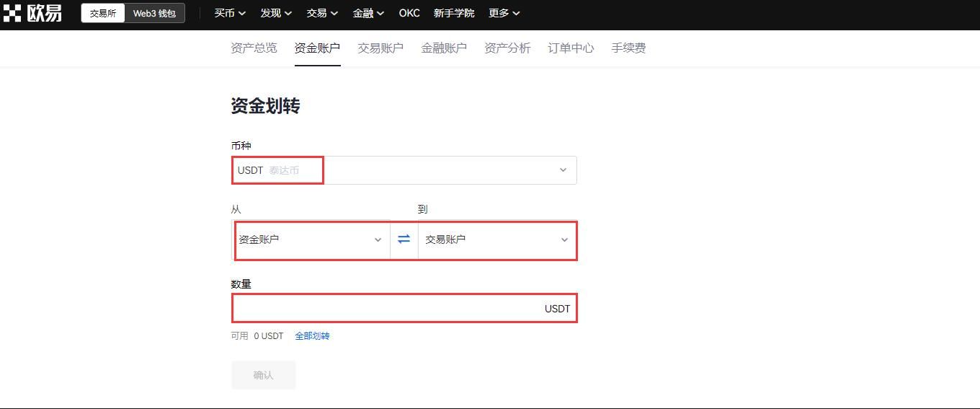Click 全部划转 transfer all link

(312, 336)
